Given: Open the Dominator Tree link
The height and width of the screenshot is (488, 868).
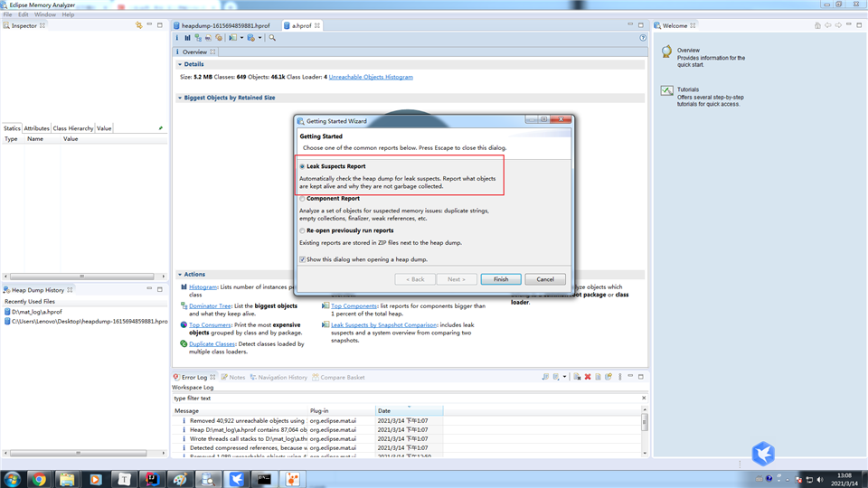Looking at the screenshot, I should coord(210,306).
